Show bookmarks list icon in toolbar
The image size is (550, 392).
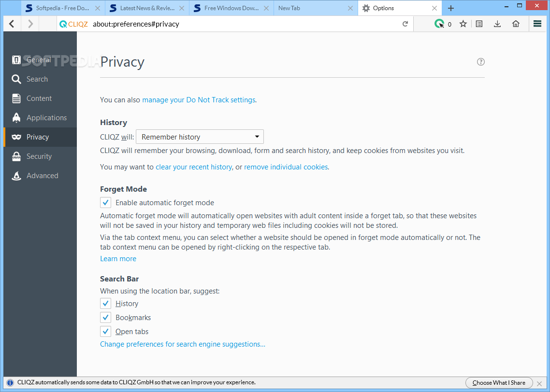point(479,24)
